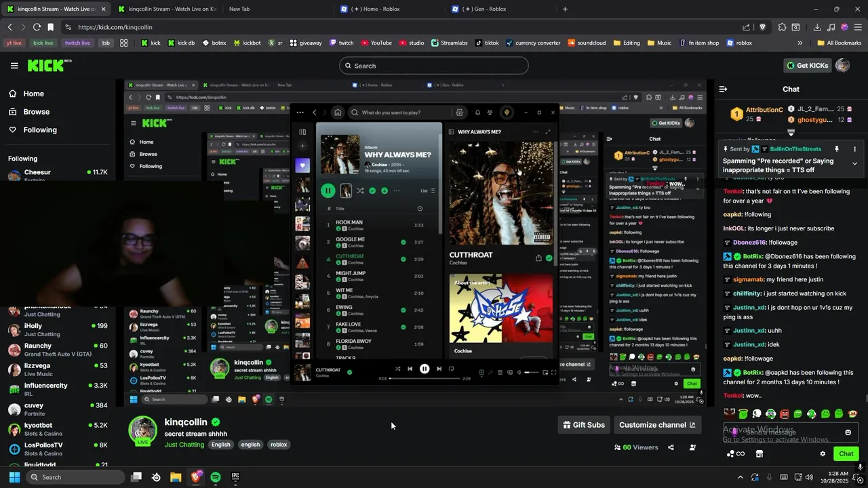
Task: Collapse the chat panel with the arrow icon
Action: click(x=723, y=89)
